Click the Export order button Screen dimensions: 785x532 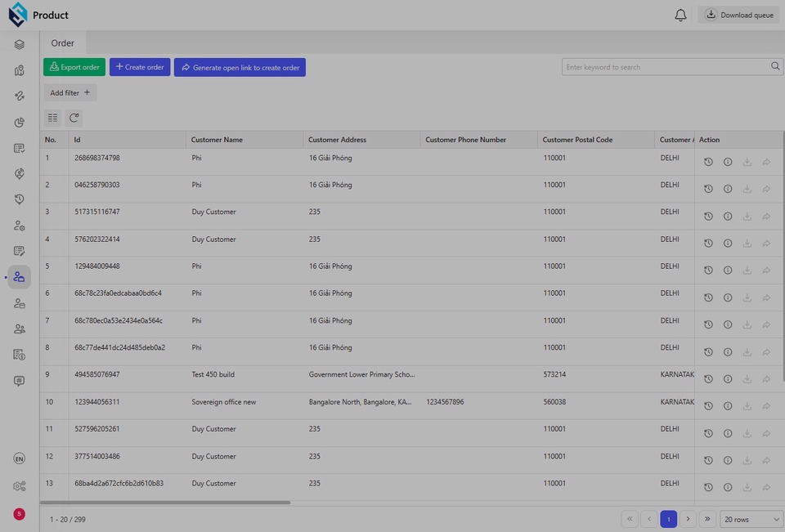point(74,67)
